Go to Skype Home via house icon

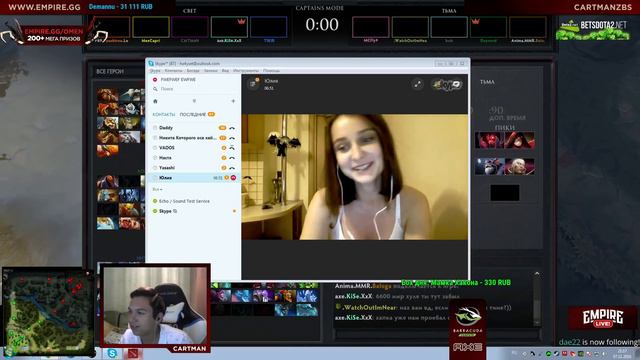click(x=155, y=101)
